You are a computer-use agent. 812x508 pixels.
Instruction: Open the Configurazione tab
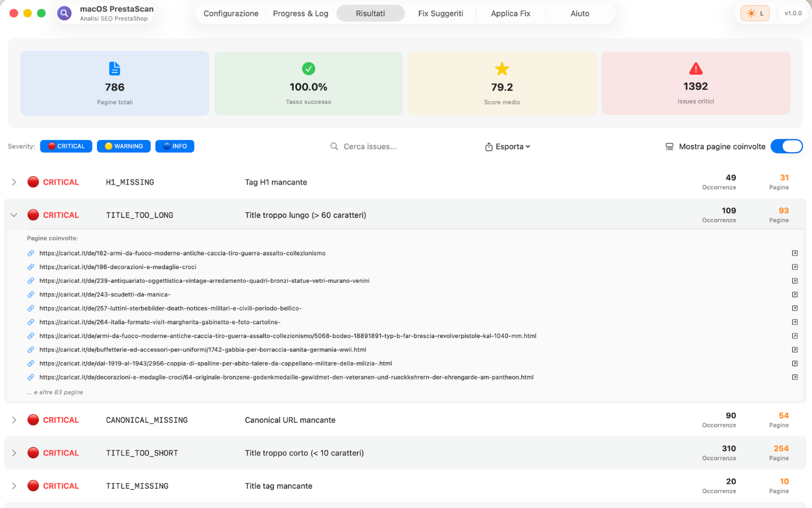click(231, 14)
